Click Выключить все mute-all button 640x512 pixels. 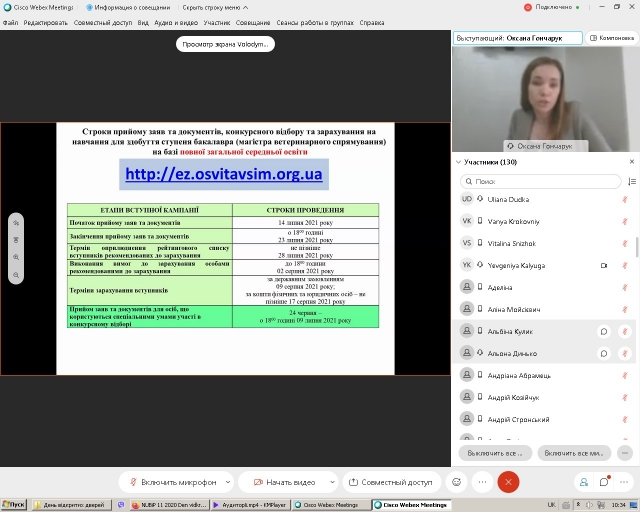[x=493, y=453]
